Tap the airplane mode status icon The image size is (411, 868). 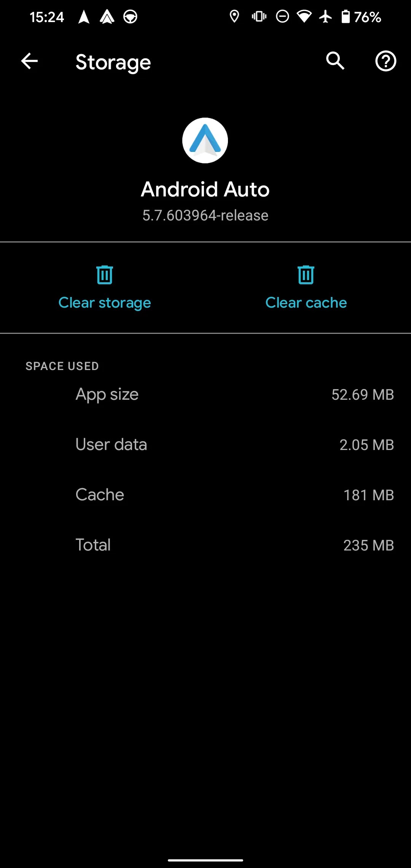click(325, 17)
